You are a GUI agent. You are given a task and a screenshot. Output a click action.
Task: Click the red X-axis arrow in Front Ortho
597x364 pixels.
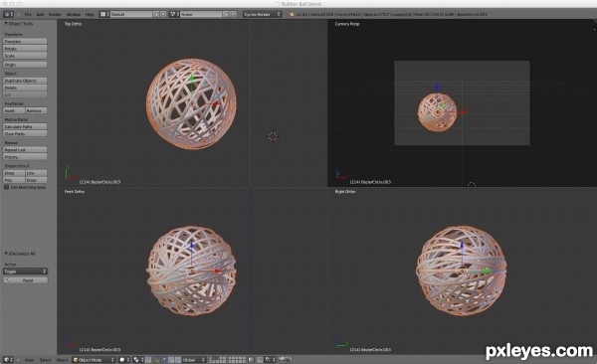(217, 272)
